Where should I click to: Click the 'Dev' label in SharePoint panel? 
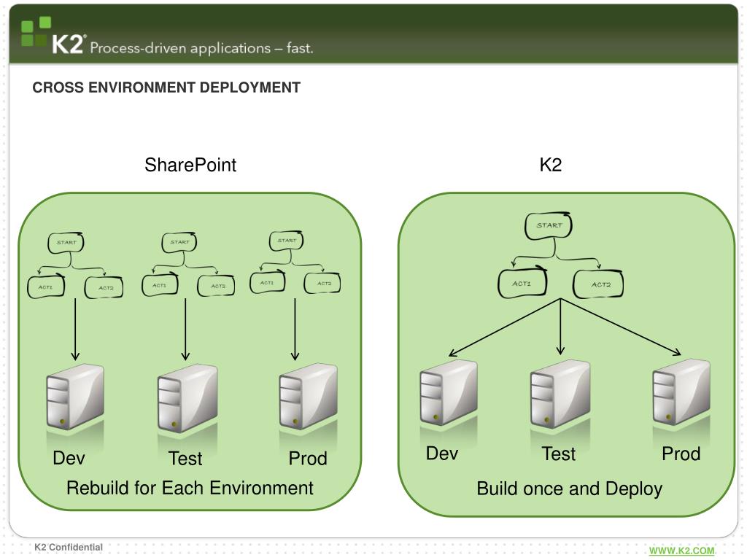pos(69,458)
